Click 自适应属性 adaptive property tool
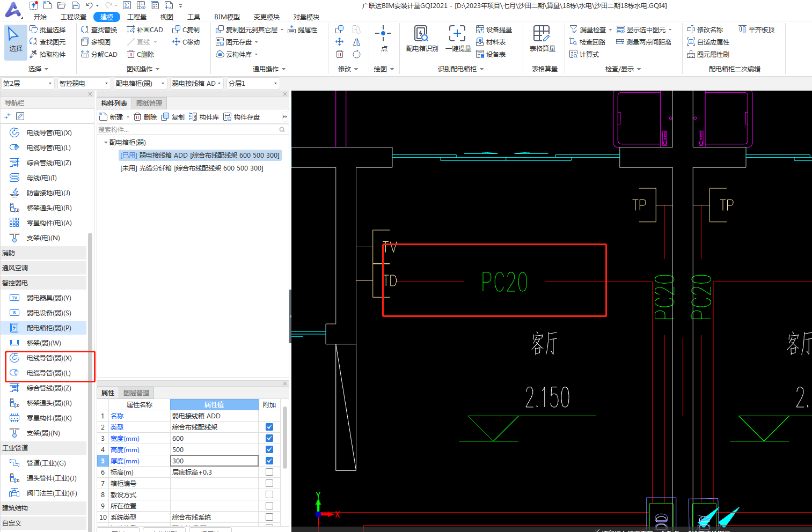The width and height of the screenshot is (812, 532). (x=708, y=42)
